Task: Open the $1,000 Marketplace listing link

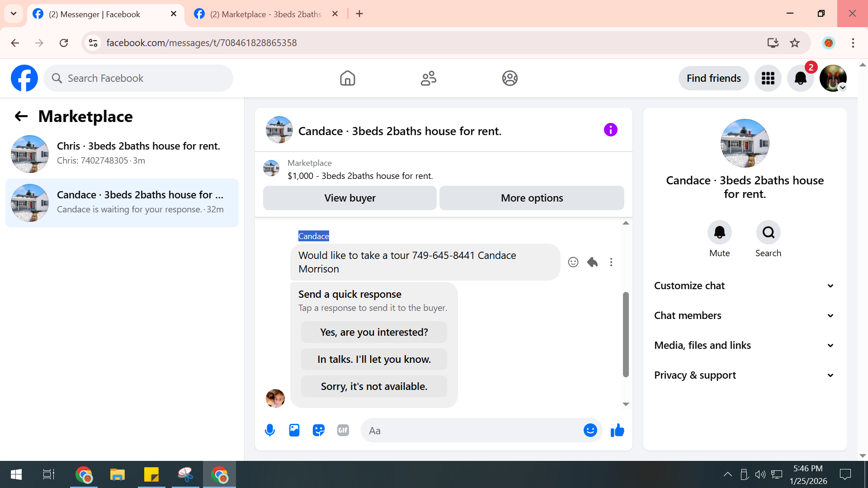Action: [360, 176]
